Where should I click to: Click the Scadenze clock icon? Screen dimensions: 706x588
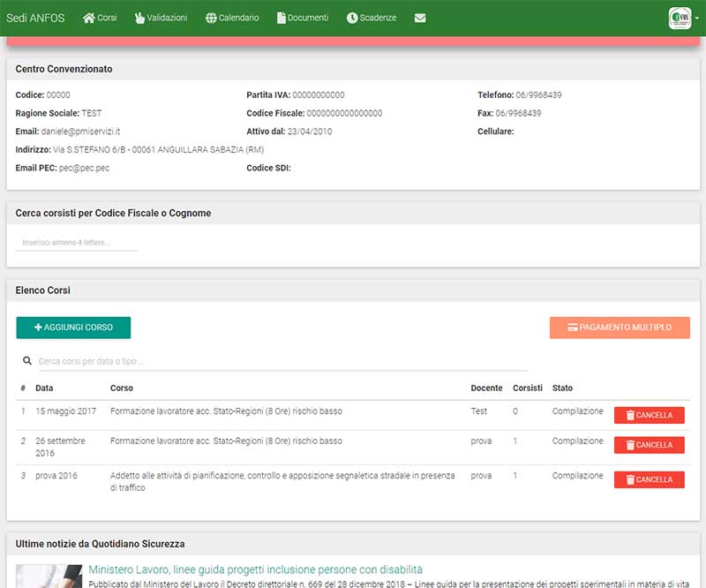click(352, 18)
